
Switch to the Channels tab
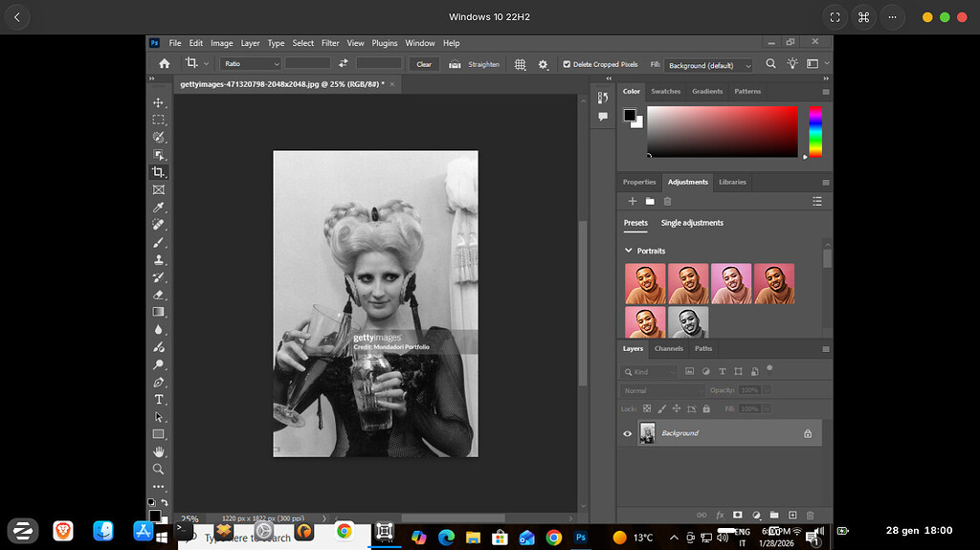[x=669, y=349]
